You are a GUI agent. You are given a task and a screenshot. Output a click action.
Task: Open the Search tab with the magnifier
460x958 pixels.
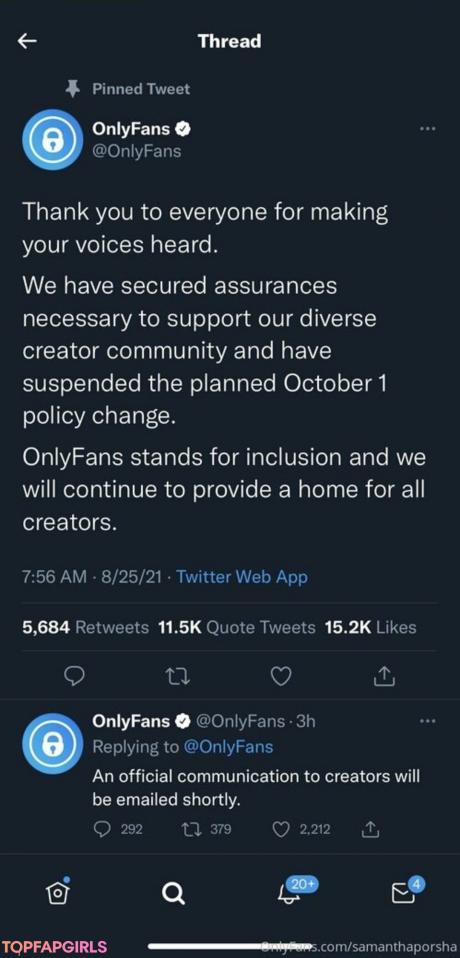pyautogui.click(x=173, y=894)
